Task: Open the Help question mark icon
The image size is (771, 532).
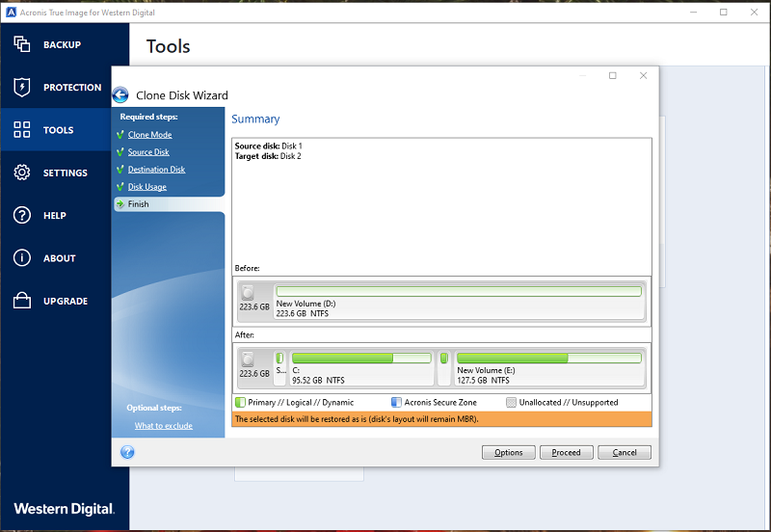Action: click(21, 215)
